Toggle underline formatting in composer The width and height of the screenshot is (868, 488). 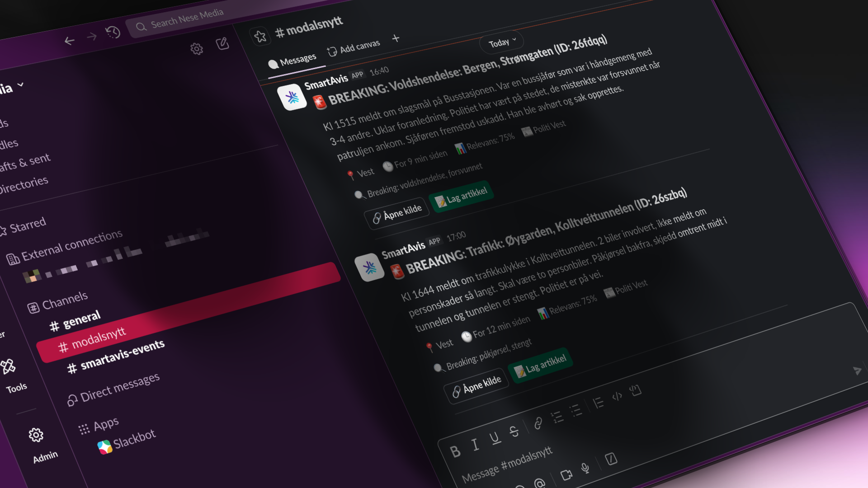coord(495,438)
